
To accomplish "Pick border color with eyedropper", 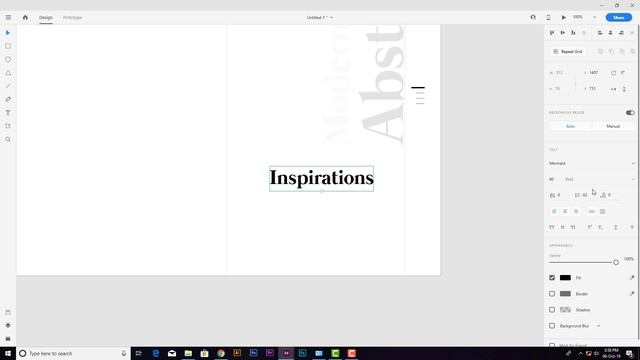I will pyautogui.click(x=632, y=293).
